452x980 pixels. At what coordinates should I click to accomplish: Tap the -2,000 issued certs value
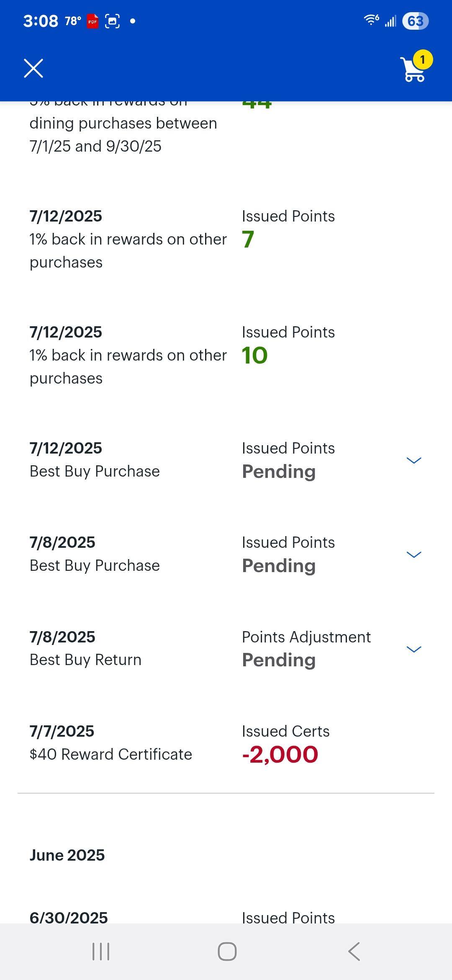tap(280, 755)
